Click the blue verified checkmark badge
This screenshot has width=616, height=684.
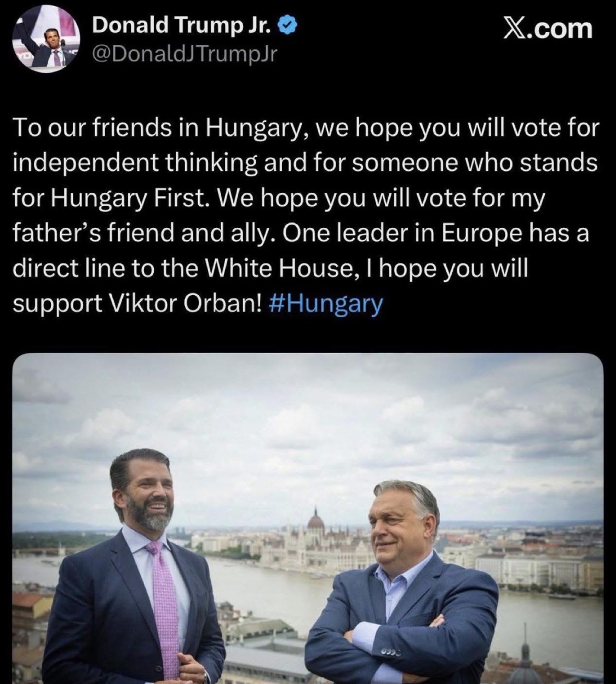point(288,24)
